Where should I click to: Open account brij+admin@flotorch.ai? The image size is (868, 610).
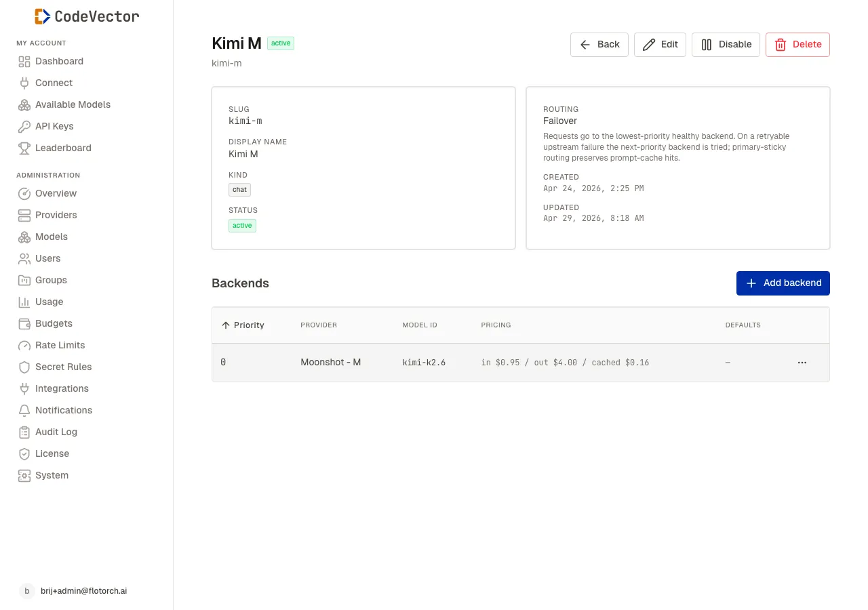83,591
